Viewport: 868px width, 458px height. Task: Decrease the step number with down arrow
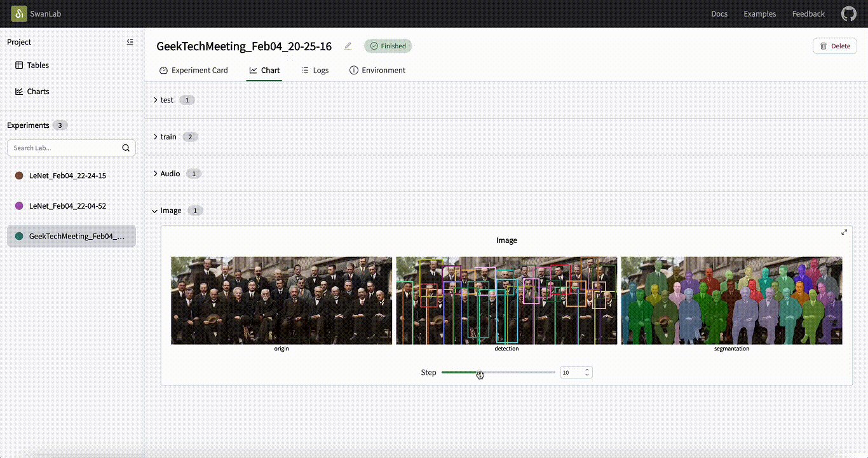(x=587, y=375)
